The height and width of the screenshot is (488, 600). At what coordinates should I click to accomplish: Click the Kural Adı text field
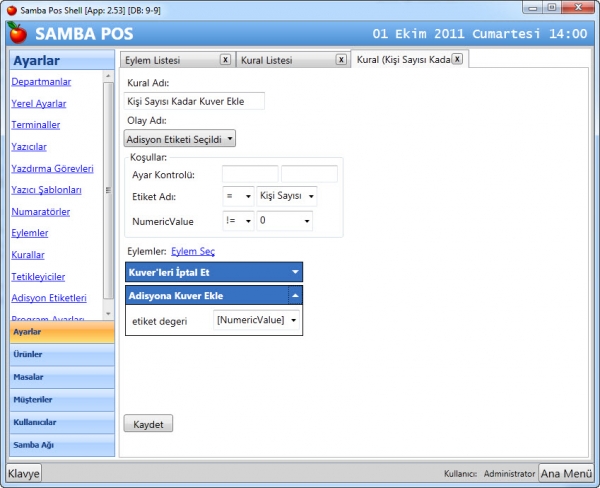tap(194, 101)
